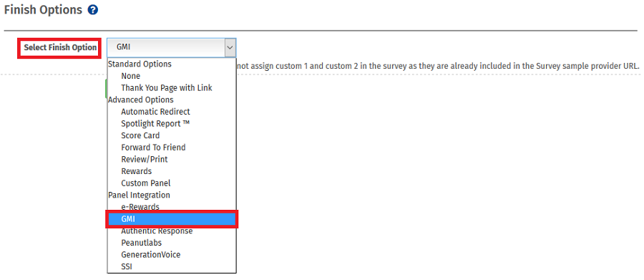Select the e-Rewards panel integration
644x280 pixels.
(x=172, y=207)
